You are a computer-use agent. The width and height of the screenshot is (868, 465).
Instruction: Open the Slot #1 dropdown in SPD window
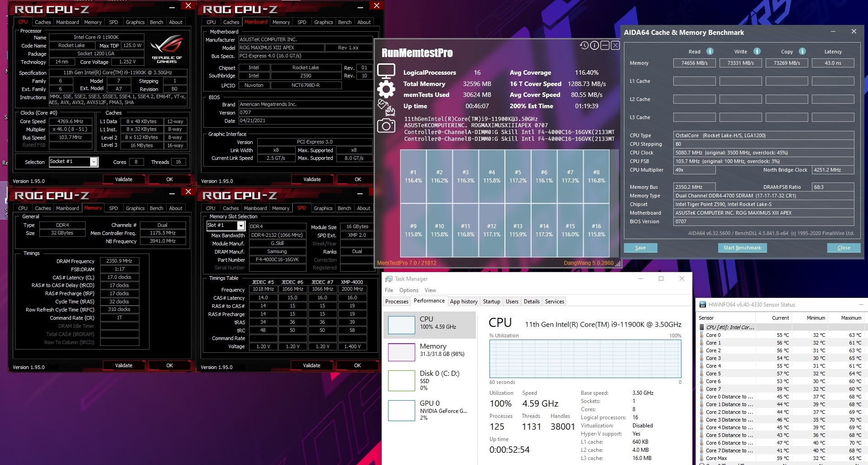(241, 225)
